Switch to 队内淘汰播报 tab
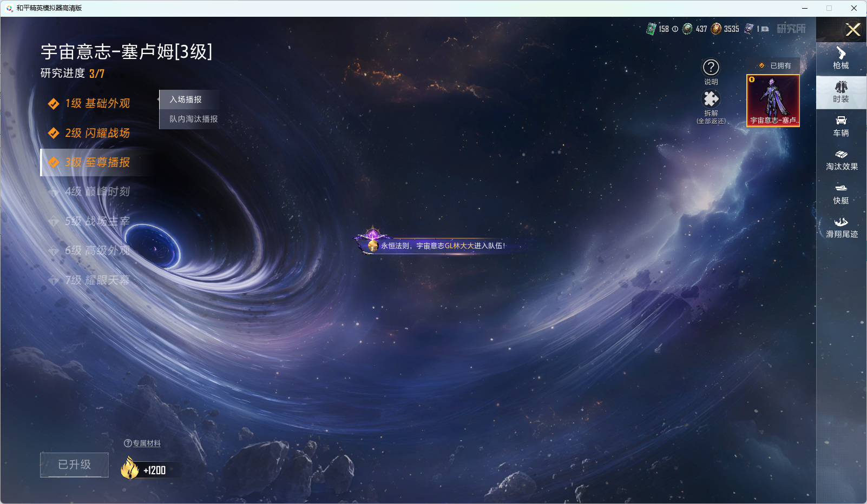 tap(193, 119)
